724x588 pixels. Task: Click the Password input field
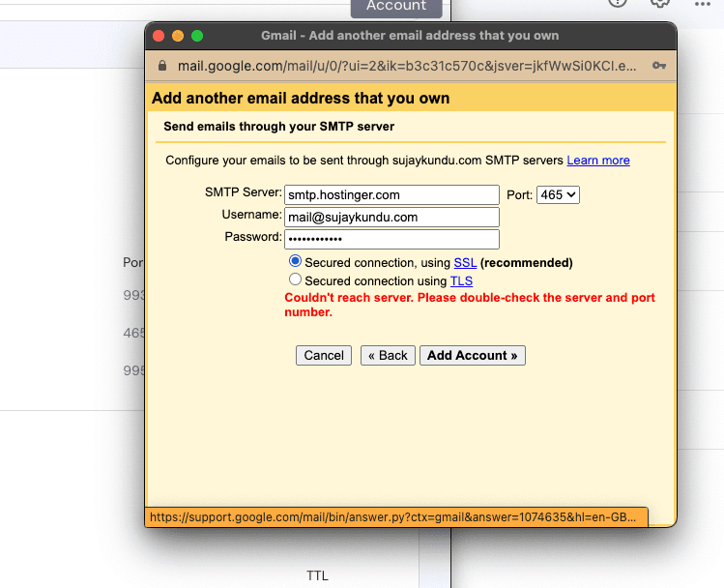pos(391,239)
